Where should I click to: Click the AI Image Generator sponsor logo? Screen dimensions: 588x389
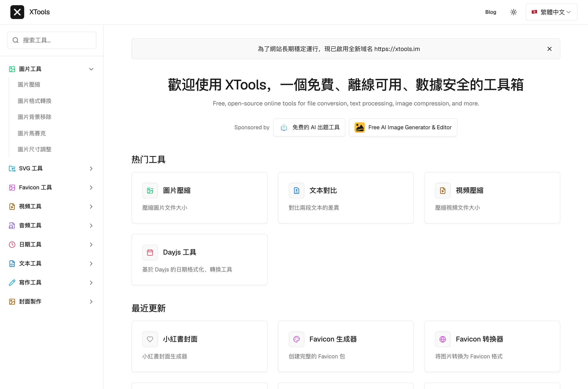tap(360, 128)
